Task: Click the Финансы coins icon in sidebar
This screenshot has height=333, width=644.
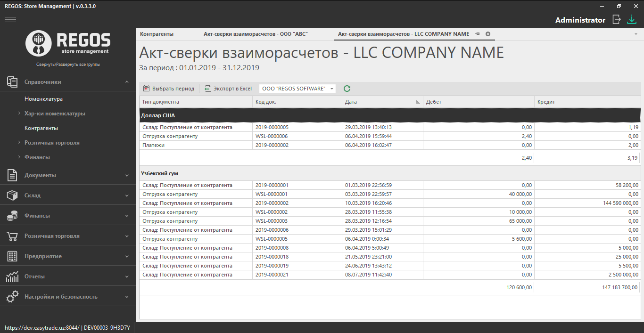Action: (x=12, y=216)
